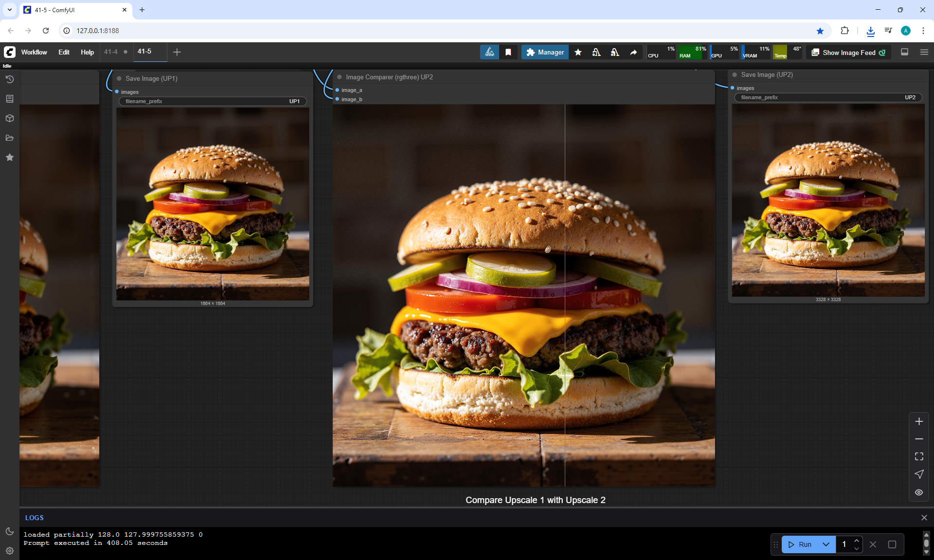Image resolution: width=934 pixels, height=560 pixels.
Task: Click the fit view icon on canvas
Action: [x=919, y=456]
